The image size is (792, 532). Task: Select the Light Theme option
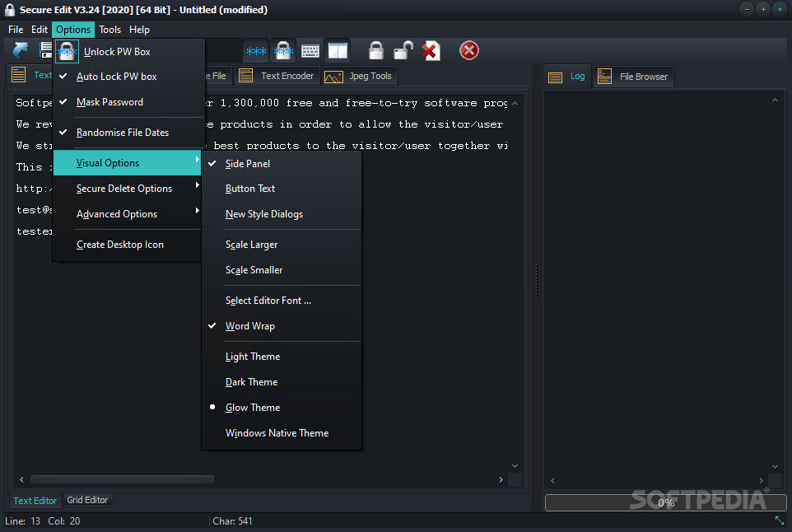(282, 357)
